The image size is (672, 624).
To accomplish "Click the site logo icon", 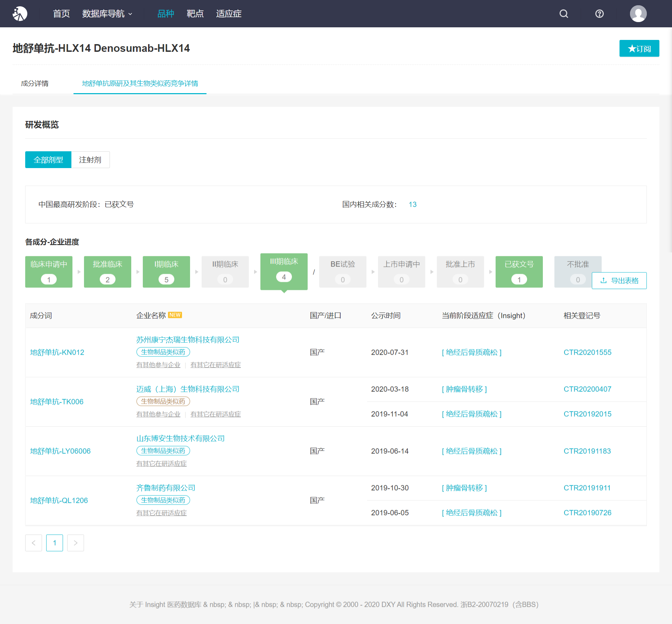I will [x=20, y=14].
